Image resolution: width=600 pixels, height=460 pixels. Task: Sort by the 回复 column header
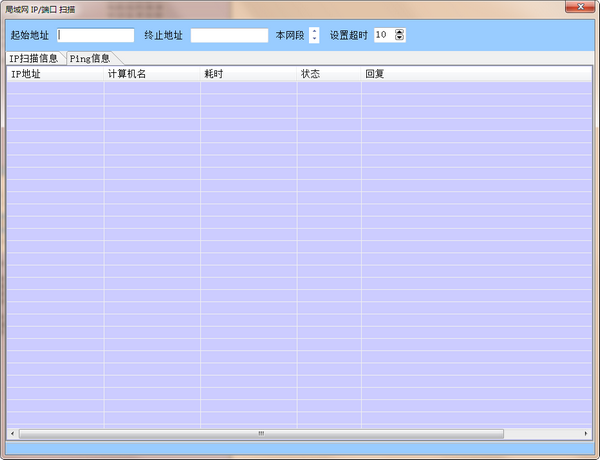tap(476, 74)
